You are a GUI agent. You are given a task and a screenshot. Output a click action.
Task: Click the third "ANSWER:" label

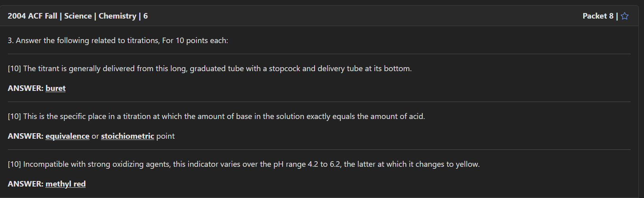25,184
